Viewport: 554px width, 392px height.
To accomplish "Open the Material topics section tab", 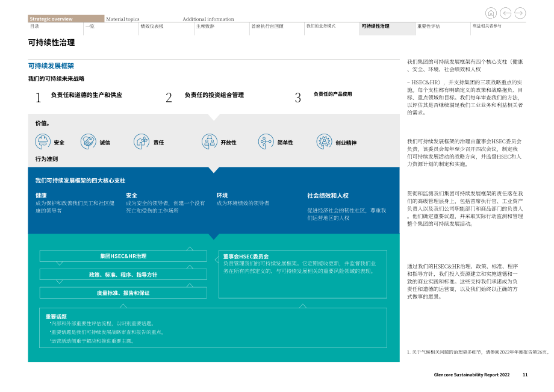I will (x=123, y=19).
